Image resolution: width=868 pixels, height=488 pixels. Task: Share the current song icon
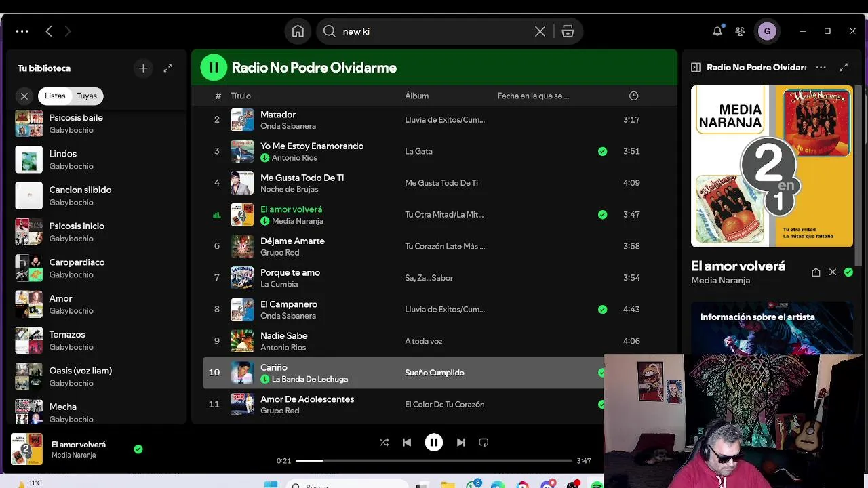pyautogui.click(x=816, y=272)
